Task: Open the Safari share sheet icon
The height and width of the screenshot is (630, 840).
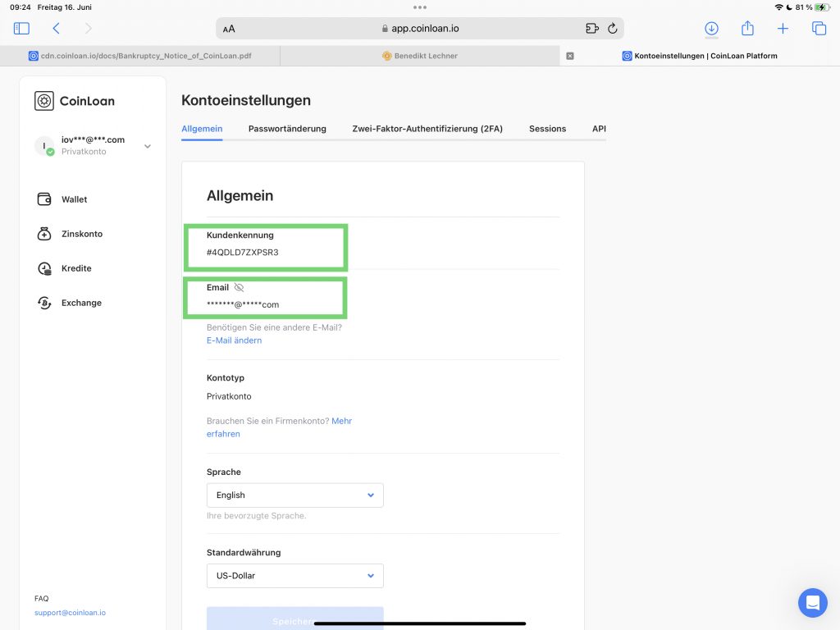Action: [x=747, y=28]
